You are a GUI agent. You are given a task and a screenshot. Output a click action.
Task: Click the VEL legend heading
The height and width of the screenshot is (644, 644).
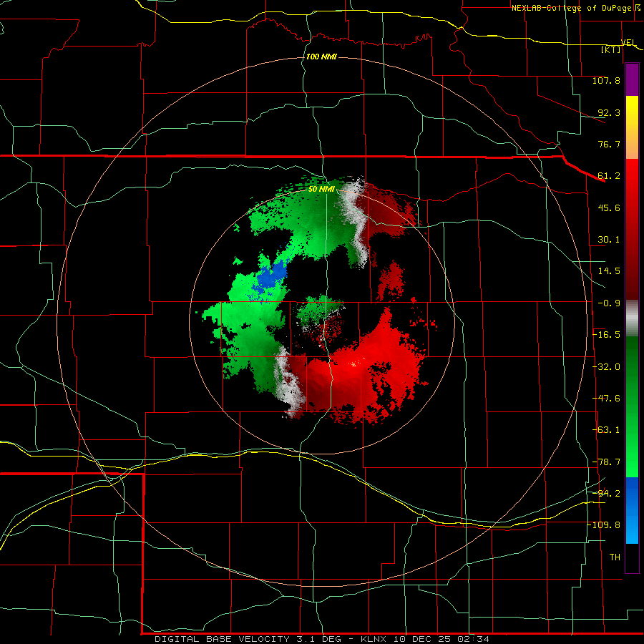coord(628,42)
